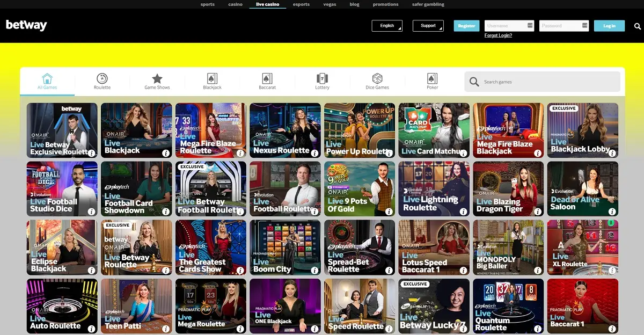Open the safer gambling menu item
The height and width of the screenshot is (335, 644).
pos(428,4)
